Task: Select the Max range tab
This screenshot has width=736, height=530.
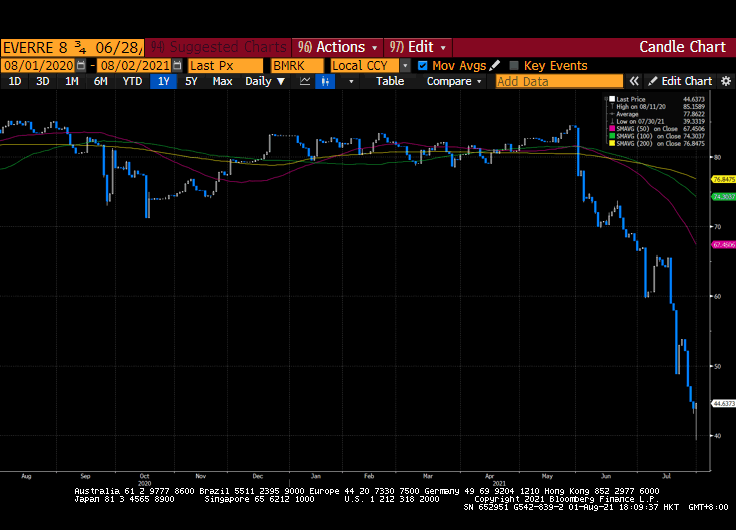Action: [x=222, y=81]
